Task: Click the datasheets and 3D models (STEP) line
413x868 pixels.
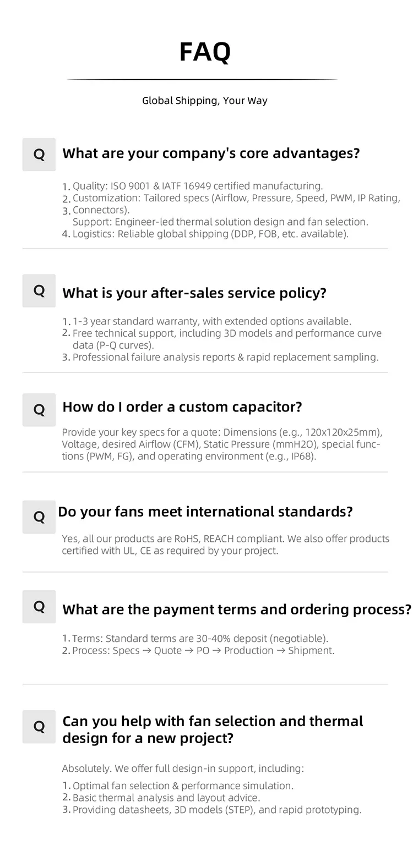Action: (x=217, y=810)
